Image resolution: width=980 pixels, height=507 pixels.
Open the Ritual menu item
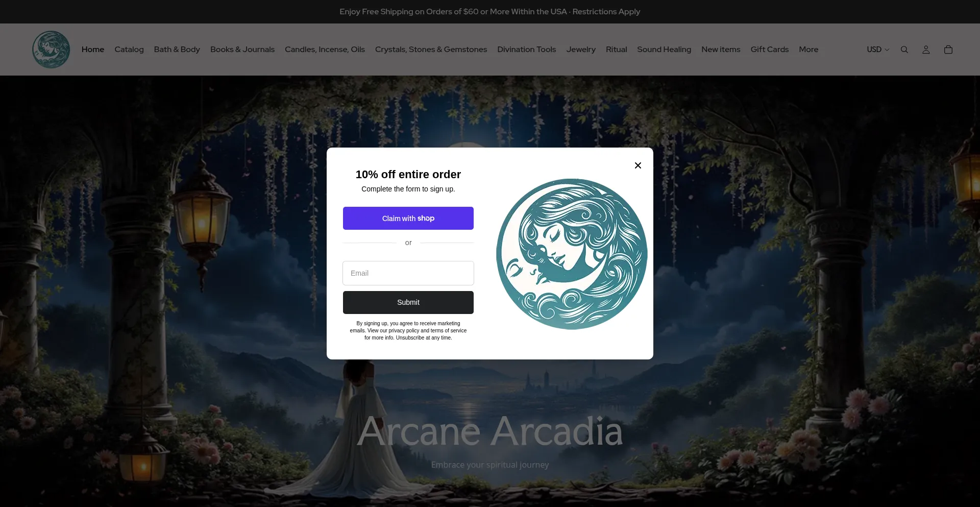[617, 50]
